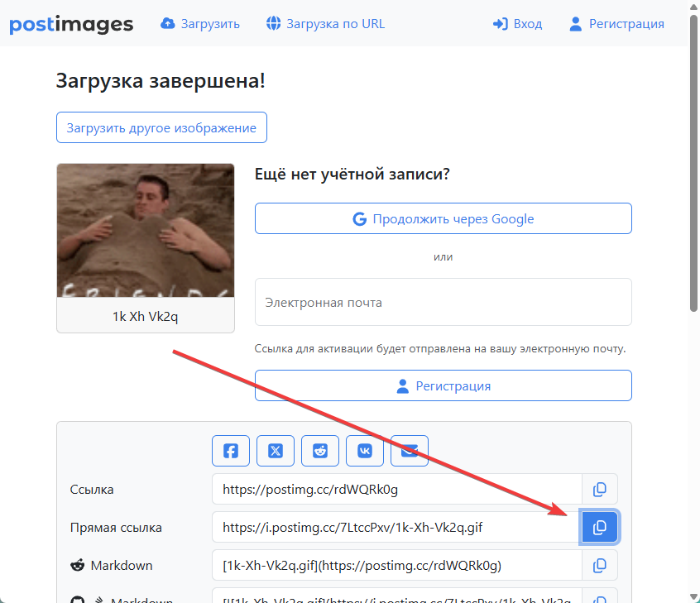700x603 pixels.
Task: Copy the Reddit Markdown code
Action: pos(600,565)
